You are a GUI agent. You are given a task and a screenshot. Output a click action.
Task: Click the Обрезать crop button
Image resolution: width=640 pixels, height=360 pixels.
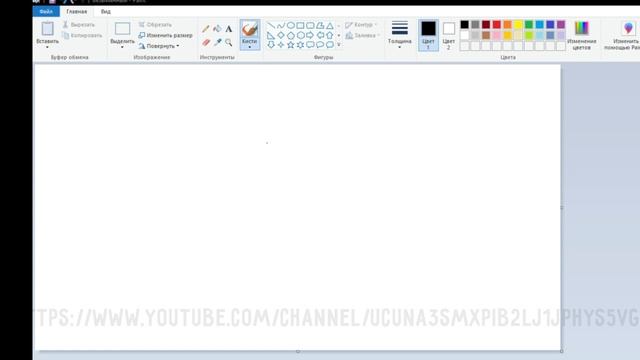(x=155, y=25)
